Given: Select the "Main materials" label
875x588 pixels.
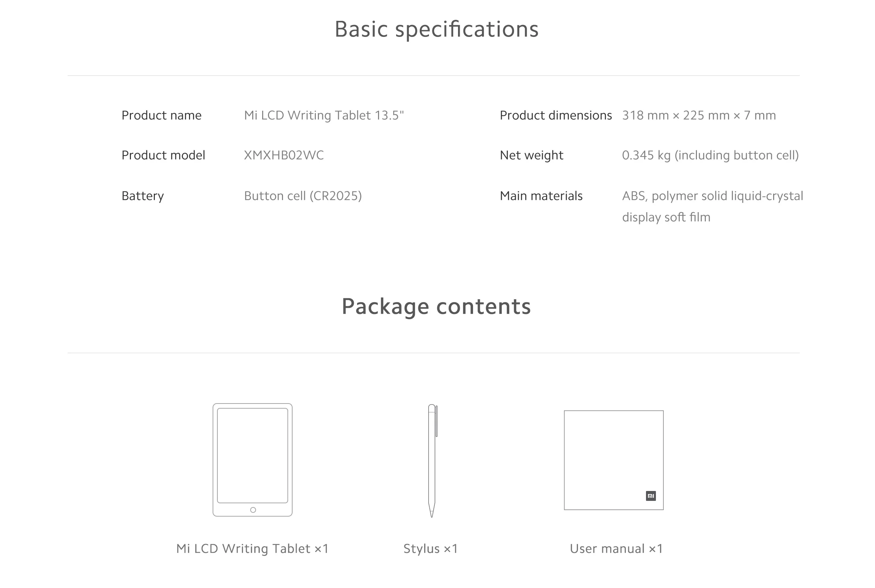Looking at the screenshot, I should tap(541, 196).
